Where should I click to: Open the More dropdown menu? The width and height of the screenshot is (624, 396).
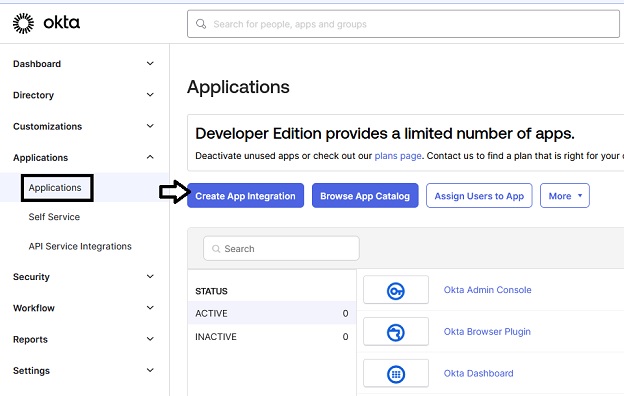click(x=565, y=195)
